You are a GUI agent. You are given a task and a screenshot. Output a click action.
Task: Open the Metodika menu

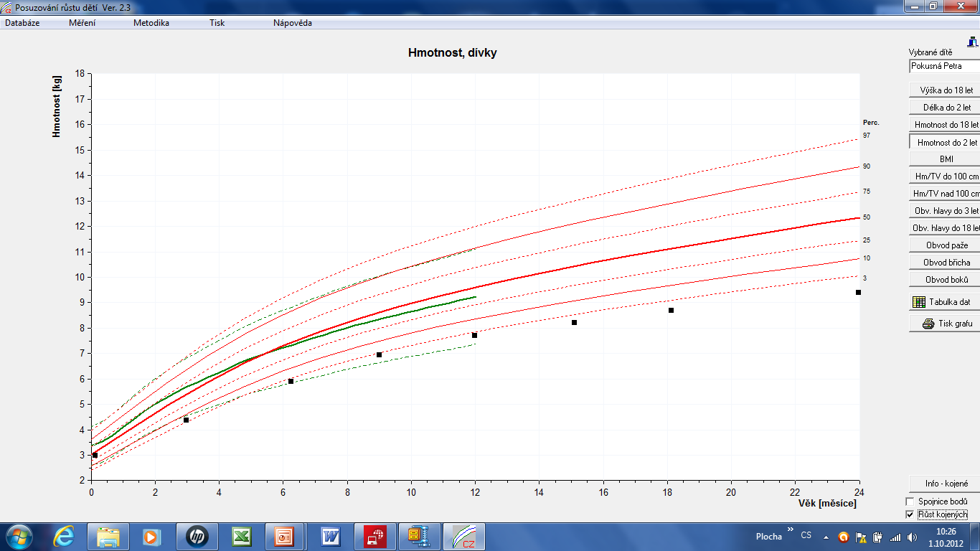[x=151, y=23]
